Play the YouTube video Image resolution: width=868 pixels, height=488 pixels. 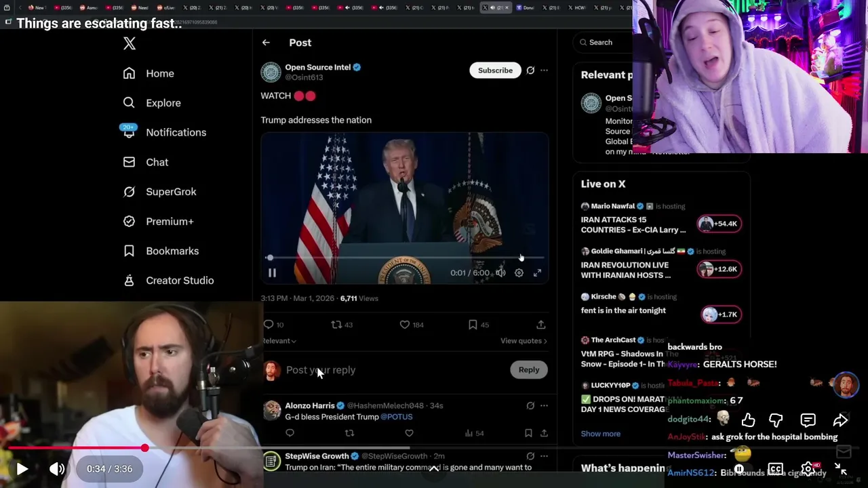(x=22, y=468)
